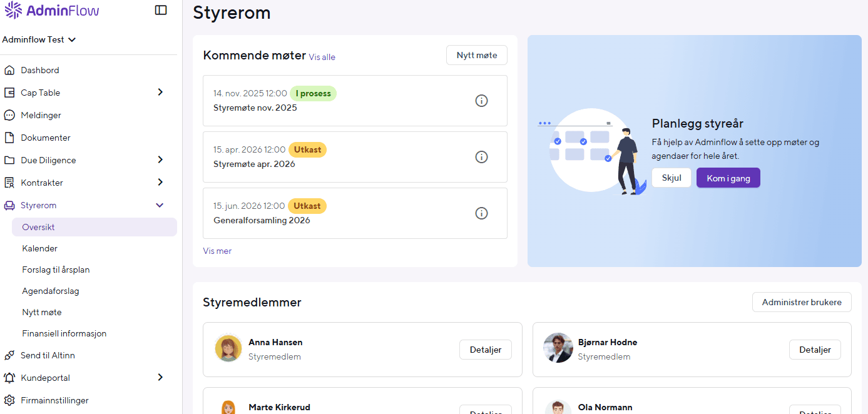Open the Styremøte apr. 2026 meeting
The height and width of the screenshot is (414, 868).
[x=355, y=157]
